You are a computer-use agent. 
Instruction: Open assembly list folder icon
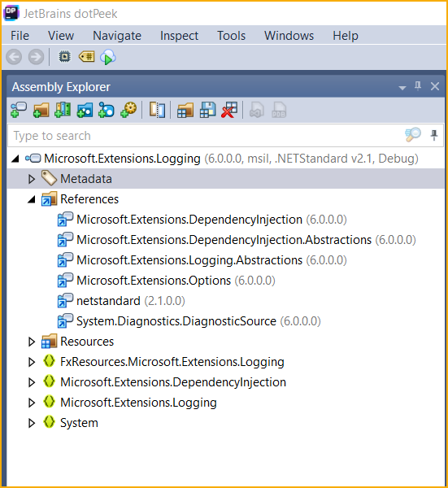tap(185, 110)
